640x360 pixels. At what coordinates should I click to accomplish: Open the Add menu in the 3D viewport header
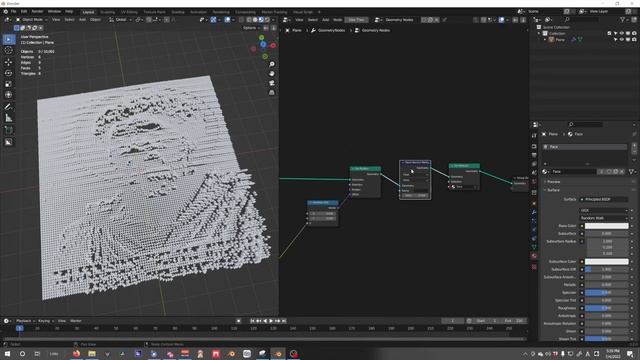pyautogui.click(x=82, y=20)
